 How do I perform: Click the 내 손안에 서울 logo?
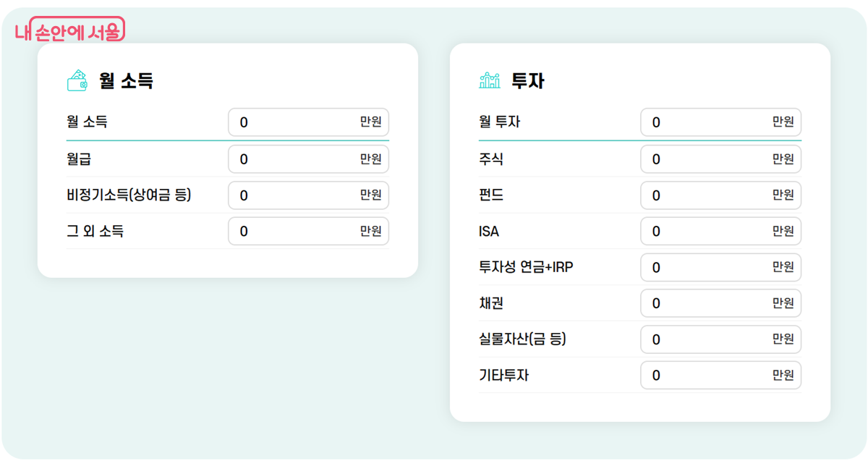point(69,30)
